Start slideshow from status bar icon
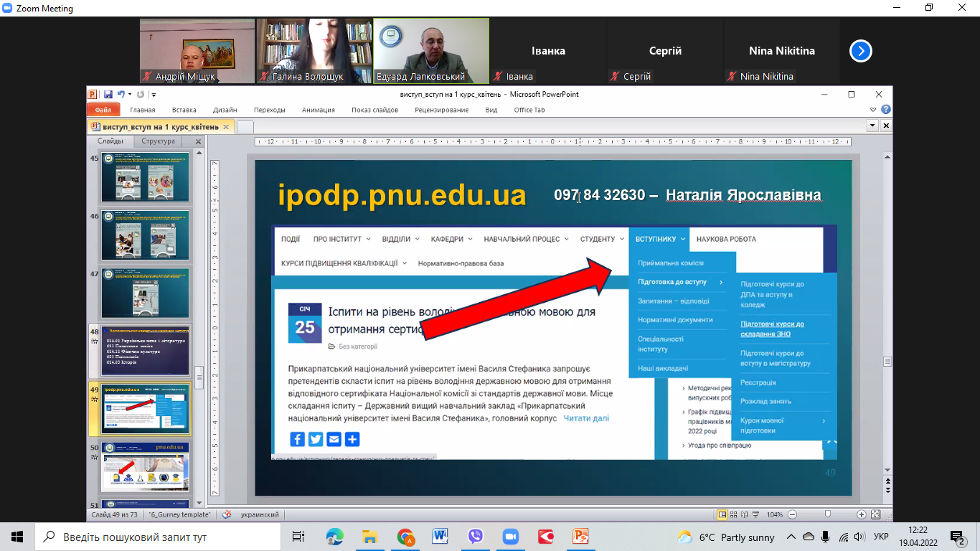980x551 pixels. coord(755,514)
